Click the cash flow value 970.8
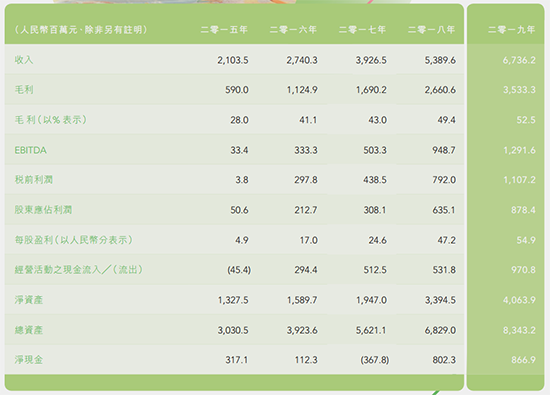The image size is (550, 395). (523, 270)
